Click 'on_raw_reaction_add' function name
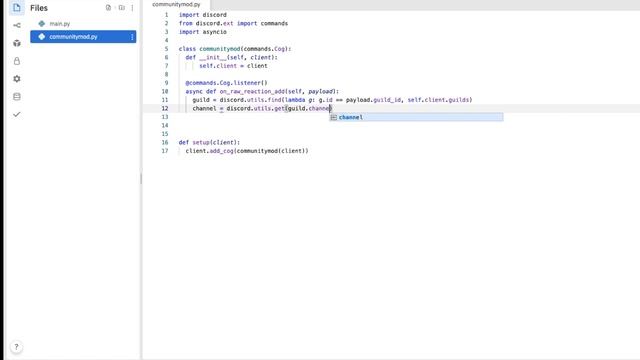Image resolution: width=640 pixels, height=360 pixels. (252, 91)
